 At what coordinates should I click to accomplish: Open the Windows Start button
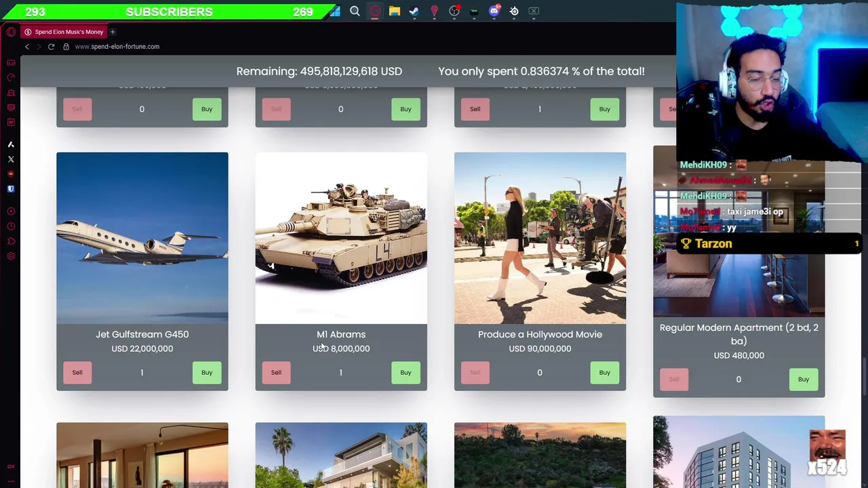[x=334, y=11]
